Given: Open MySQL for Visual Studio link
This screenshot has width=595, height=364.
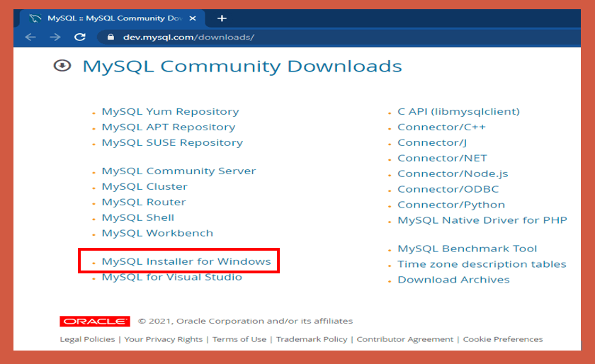Looking at the screenshot, I should pyautogui.click(x=172, y=277).
